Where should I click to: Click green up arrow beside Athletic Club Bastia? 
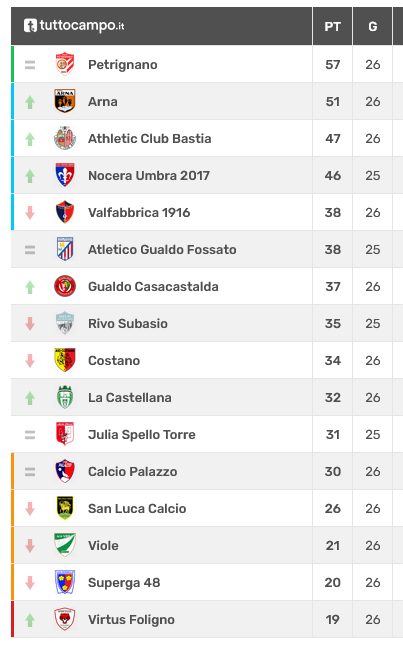pos(30,139)
